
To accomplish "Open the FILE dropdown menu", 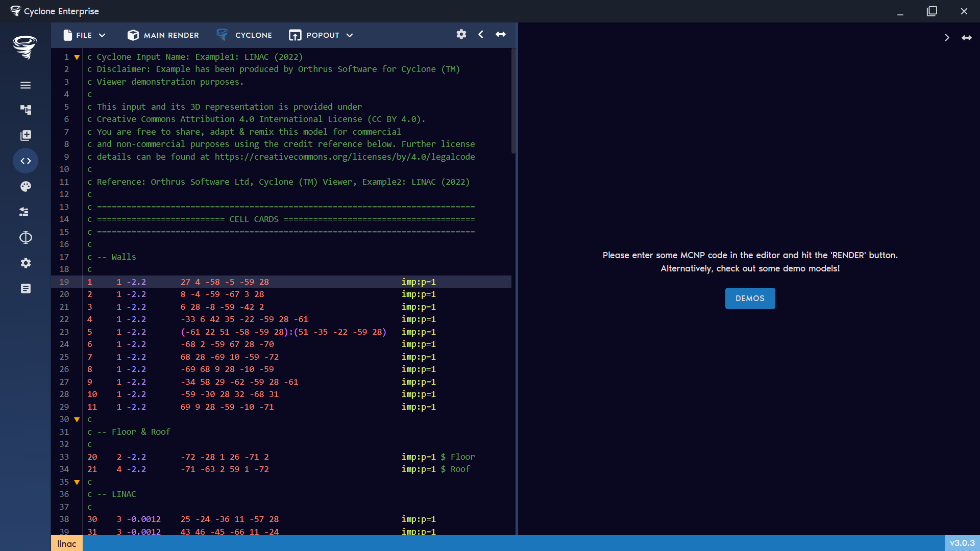I will pos(84,35).
